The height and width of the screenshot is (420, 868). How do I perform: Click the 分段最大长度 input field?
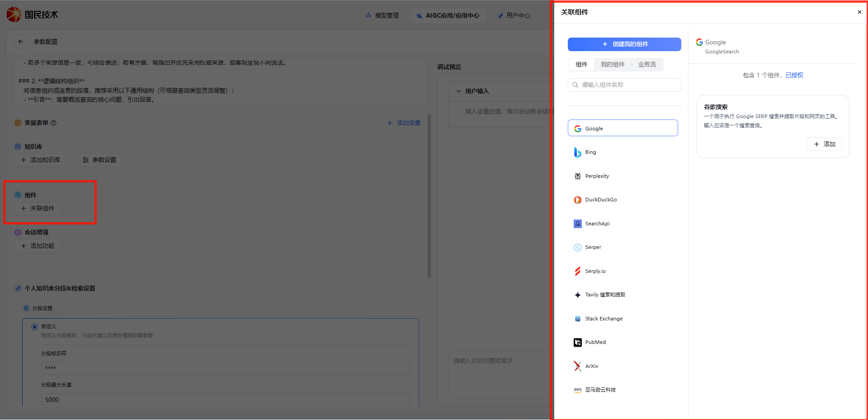tap(226, 400)
